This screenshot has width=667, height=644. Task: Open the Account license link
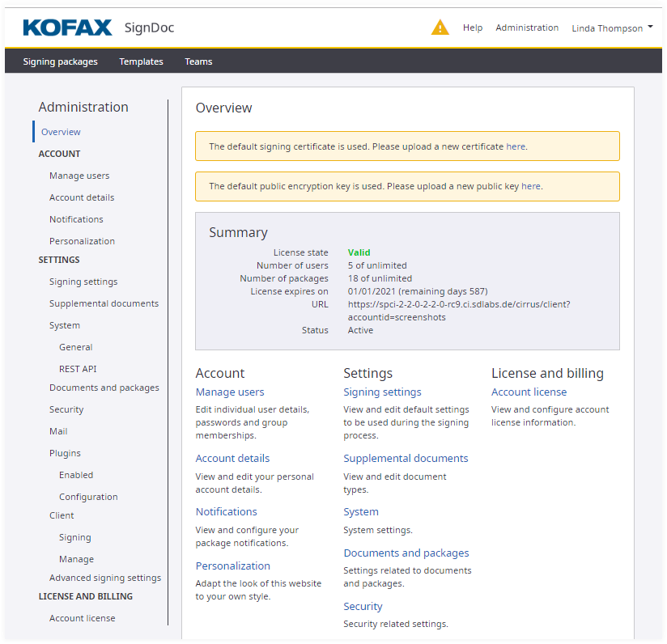click(x=529, y=392)
